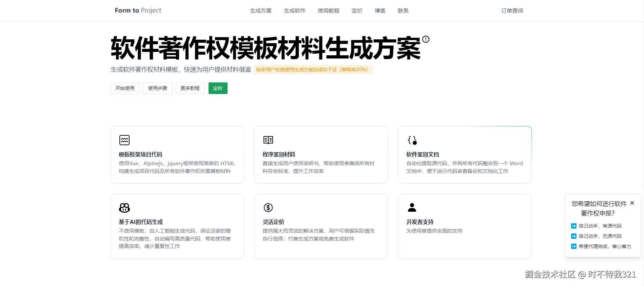Choose 自己动手，有源代码 in the popup
The image size is (644, 287).
tap(600, 226)
